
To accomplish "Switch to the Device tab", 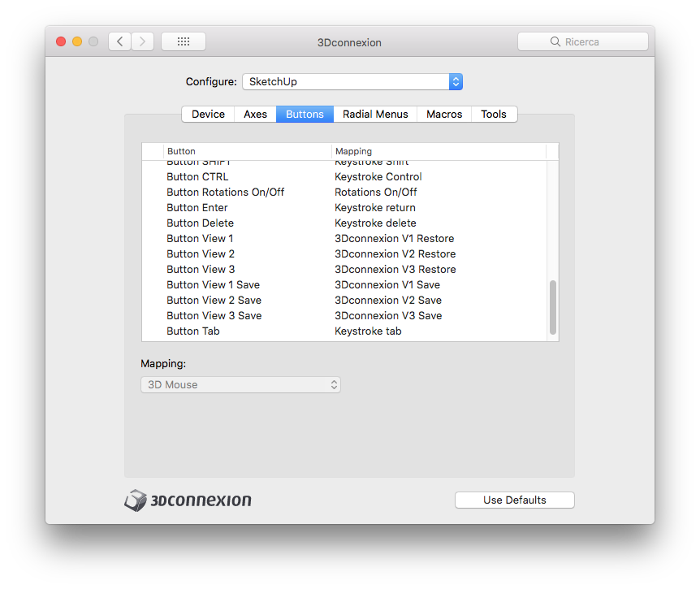I will click(208, 115).
